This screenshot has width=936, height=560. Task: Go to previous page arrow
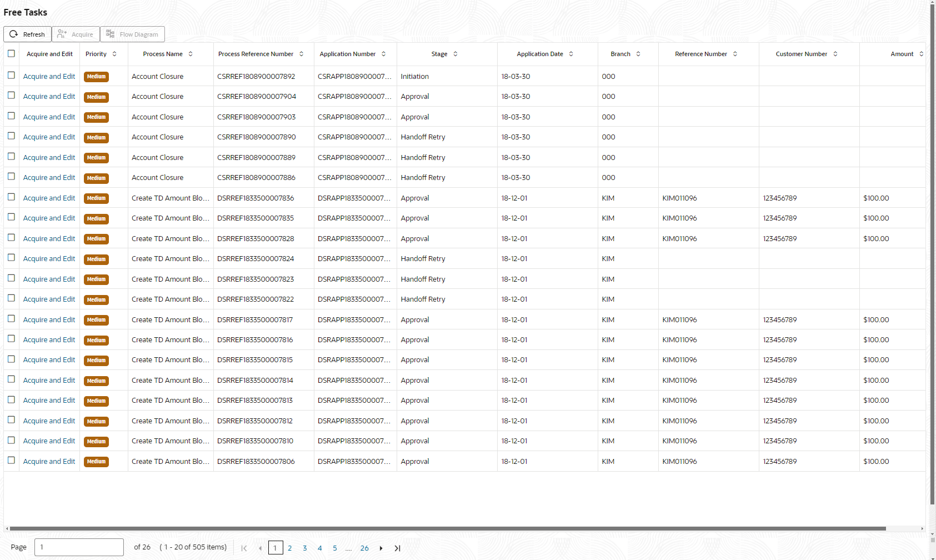pos(260,548)
